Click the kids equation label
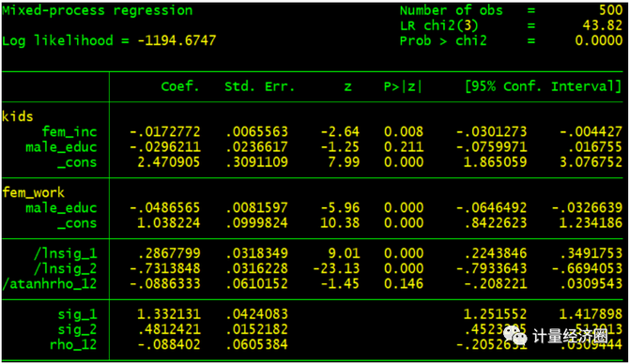This screenshot has height=364, width=629. [17, 116]
